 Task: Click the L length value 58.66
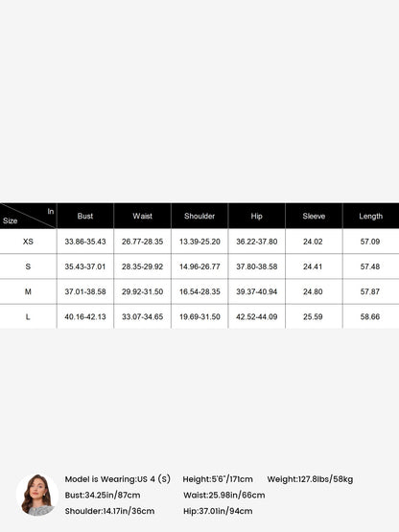[x=370, y=316]
